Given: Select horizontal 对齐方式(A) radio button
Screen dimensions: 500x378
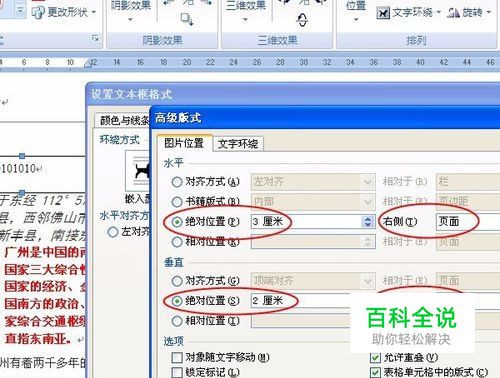Looking at the screenshot, I should tap(177, 182).
